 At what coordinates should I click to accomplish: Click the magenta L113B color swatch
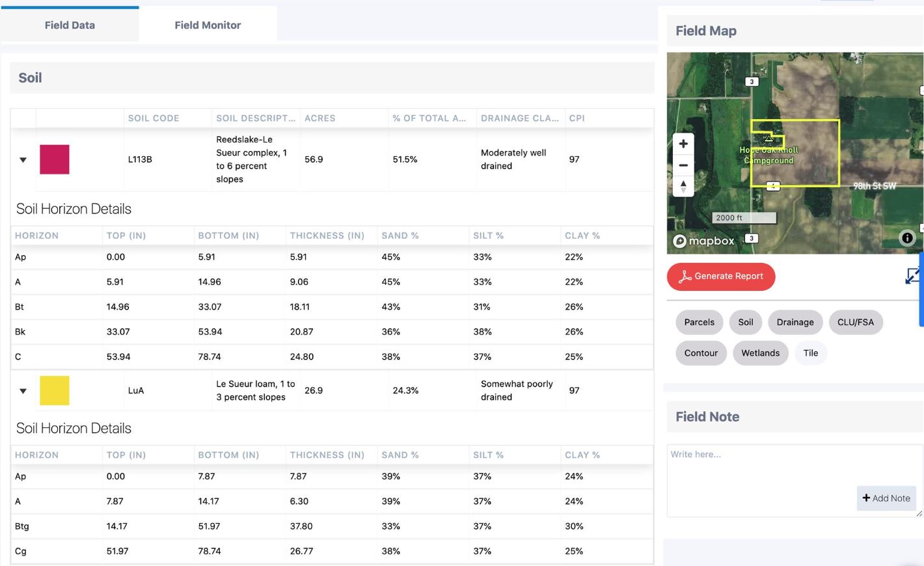[x=55, y=159]
